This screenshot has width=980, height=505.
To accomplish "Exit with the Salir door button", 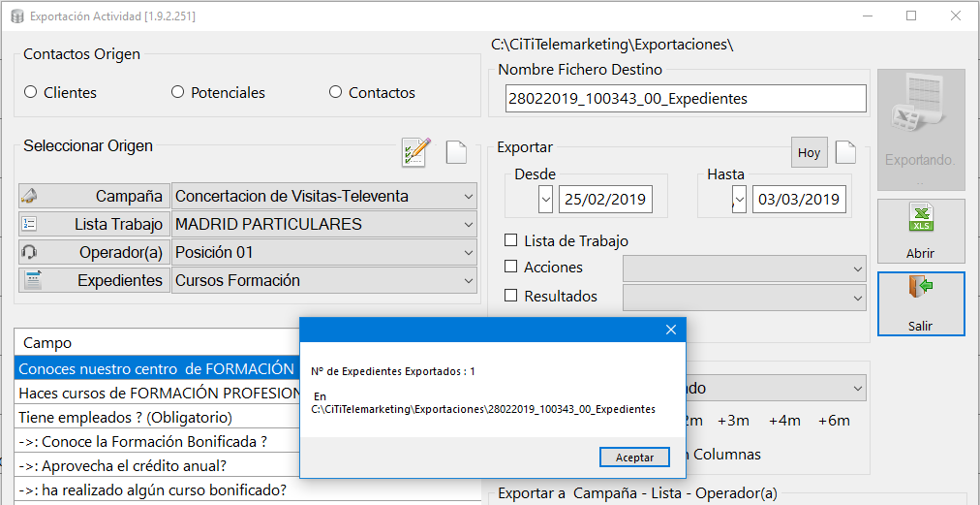I will point(921,303).
